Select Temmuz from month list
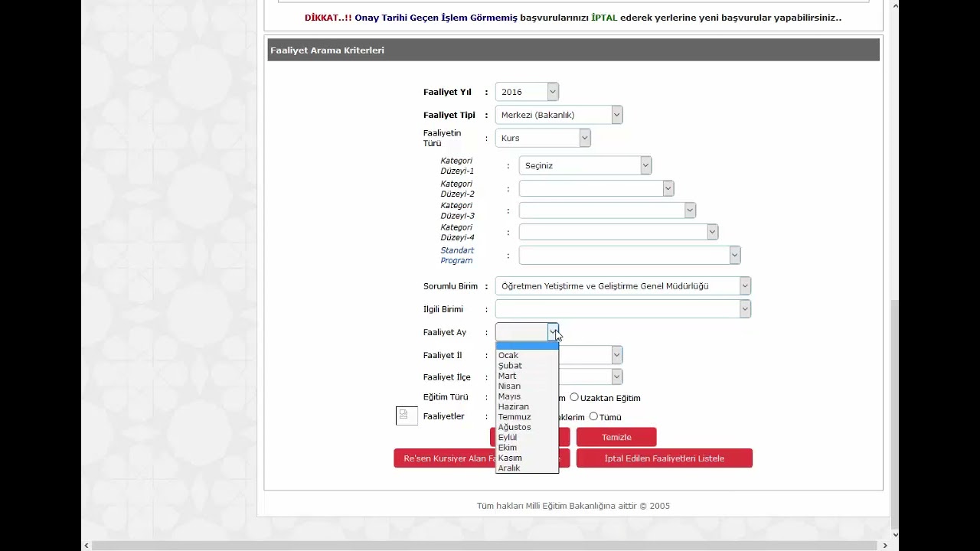This screenshot has height=551, width=980. (x=527, y=417)
